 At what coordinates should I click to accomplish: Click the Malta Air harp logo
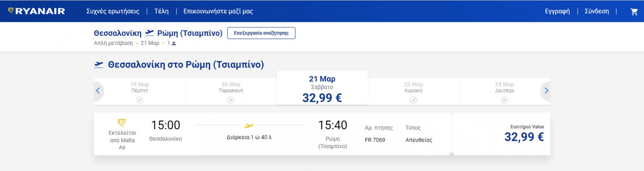(122, 122)
